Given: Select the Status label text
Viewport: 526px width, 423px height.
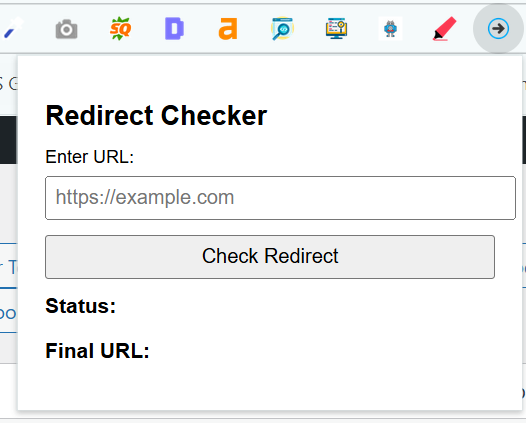Looking at the screenshot, I should tap(81, 306).
